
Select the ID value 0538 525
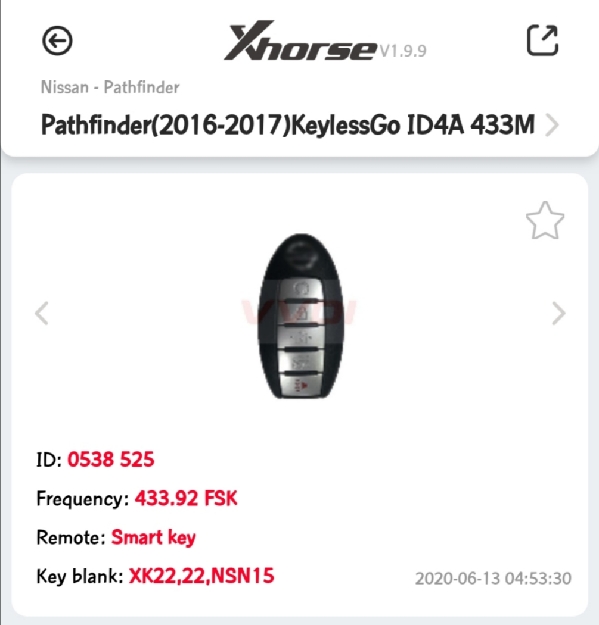[110, 460]
